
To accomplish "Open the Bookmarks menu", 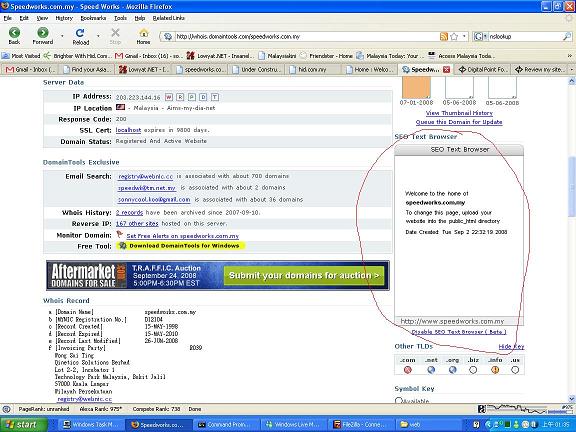I will pyautogui.click(x=93, y=18).
